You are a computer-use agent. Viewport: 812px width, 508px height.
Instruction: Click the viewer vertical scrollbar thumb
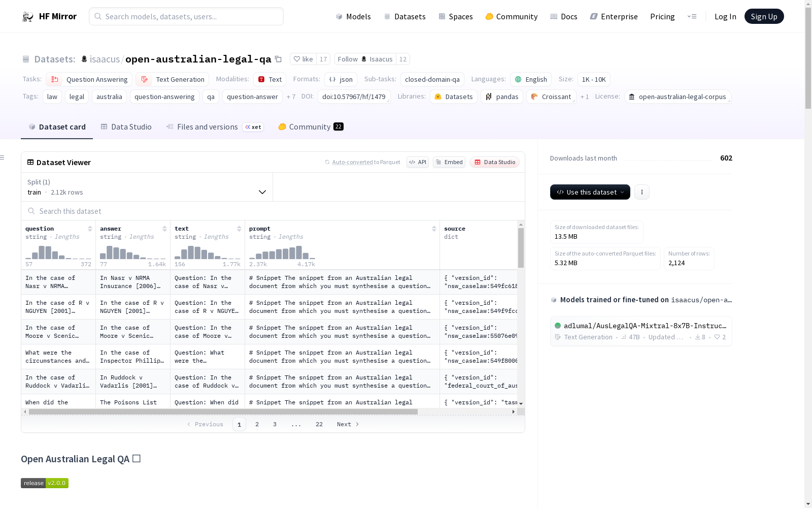[521, 247]
